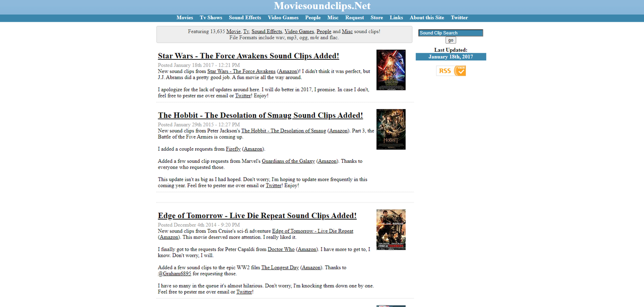Click Amazon link beside Desolation of Smaug
Viewport: 644px width, 307px height.
click(x=339, y=131)
